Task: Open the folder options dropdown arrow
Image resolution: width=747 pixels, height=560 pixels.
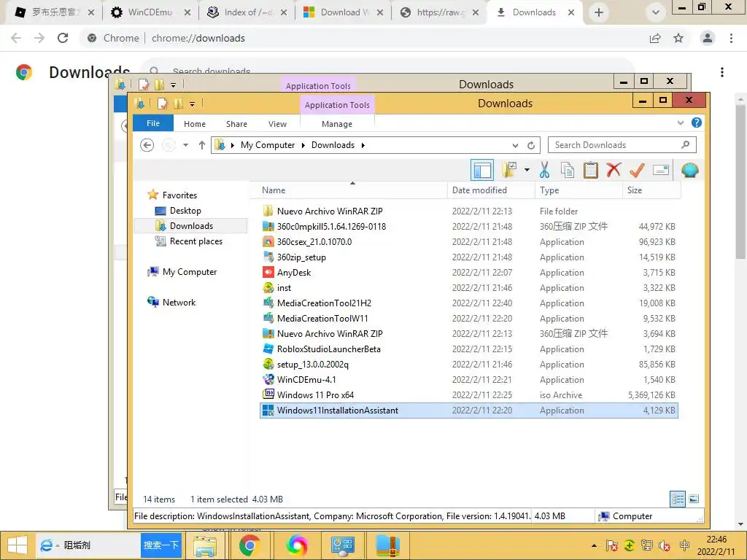Action: 527,169
